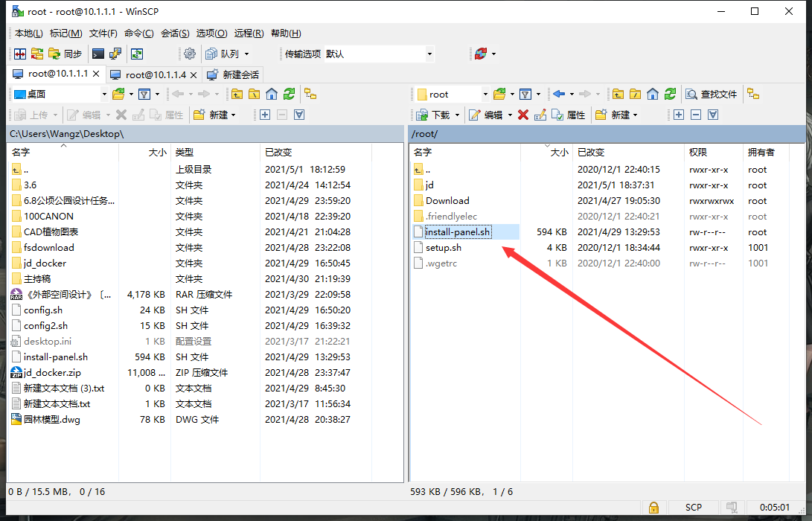Image resolution: width=812 pixels, height=521 pixels.
Task: Open the 命令(C) menu
Action: 138,33
